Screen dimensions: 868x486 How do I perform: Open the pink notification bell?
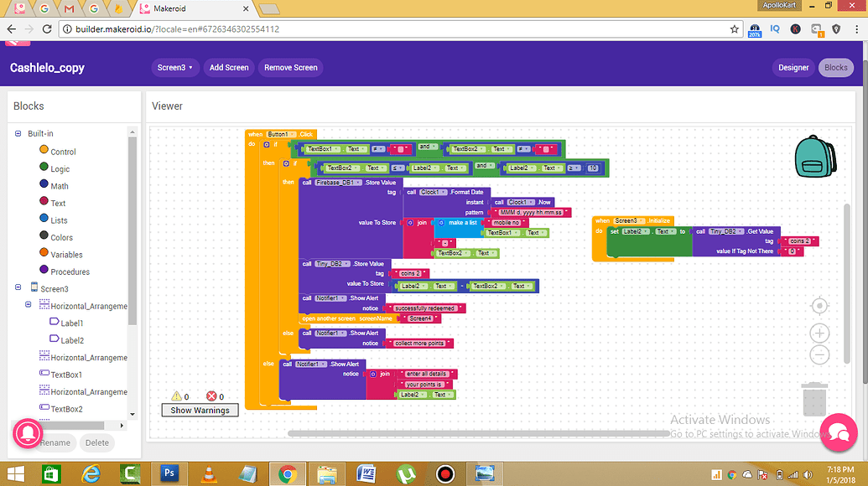click(x=27, y=433)
